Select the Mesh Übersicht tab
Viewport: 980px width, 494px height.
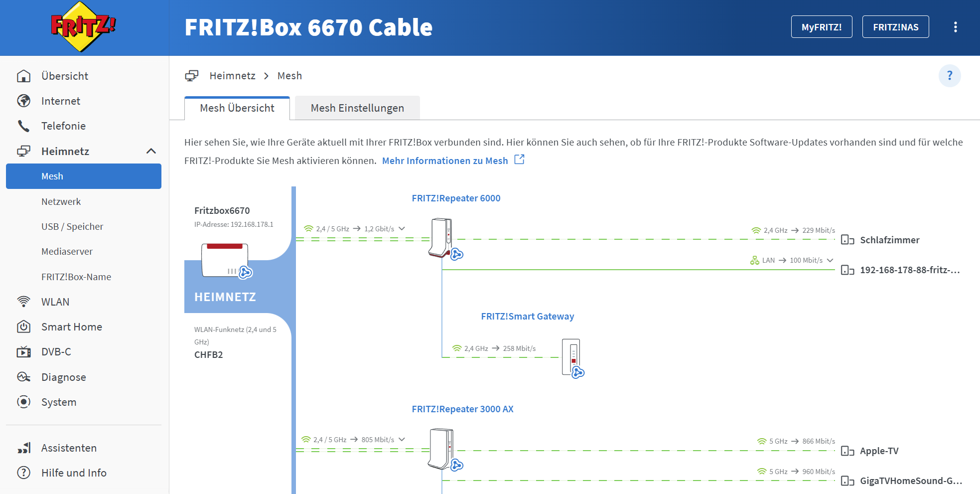tap(237, 108)
